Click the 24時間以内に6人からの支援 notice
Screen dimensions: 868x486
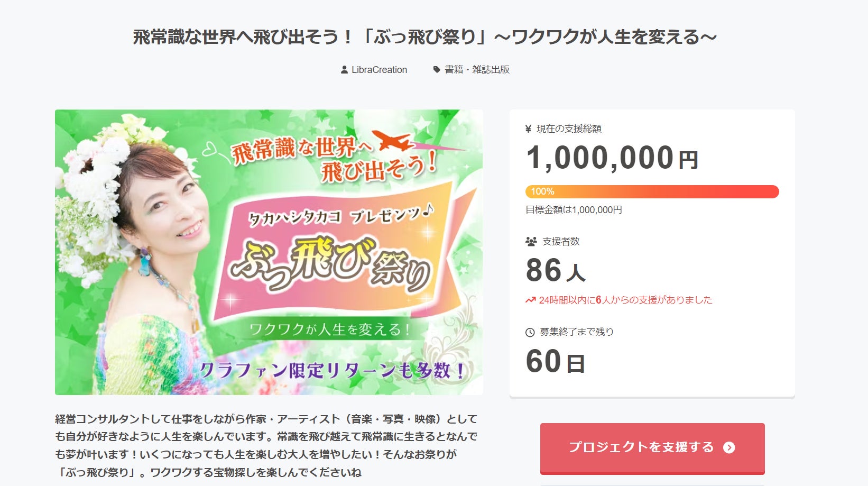point(625,300)
